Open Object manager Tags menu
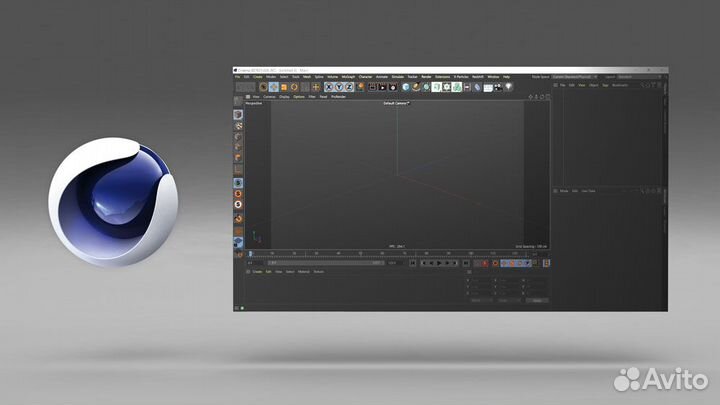Screen dimensions: 720x405 click(605, 85)
